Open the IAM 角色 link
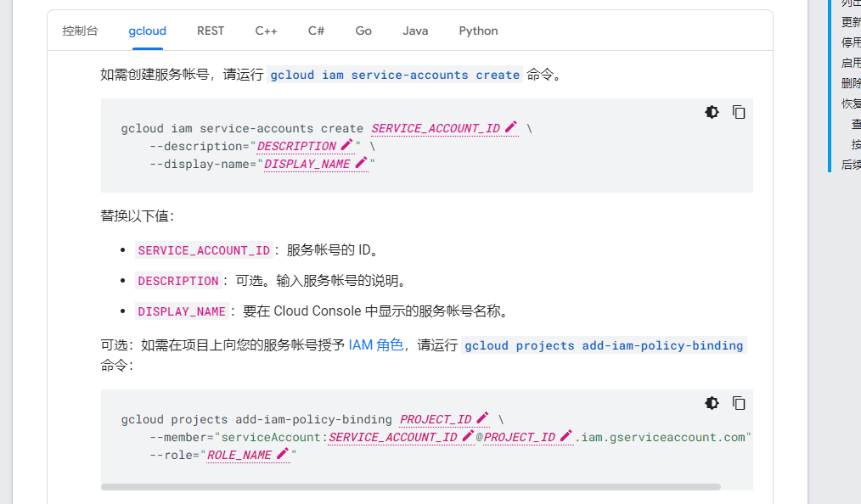The width and height of the screenshot is (861, 504). point(375,345)
